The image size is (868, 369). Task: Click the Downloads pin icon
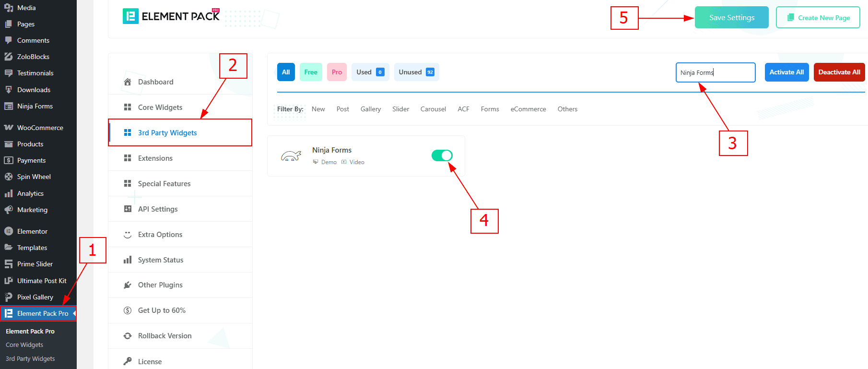pos(9,90)
